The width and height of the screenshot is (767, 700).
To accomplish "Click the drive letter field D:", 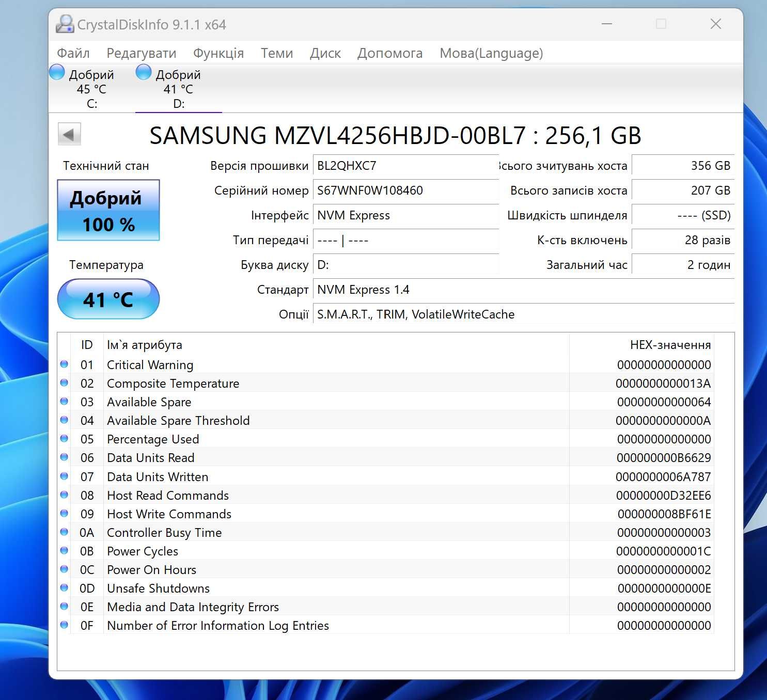I will coord(406,265).
